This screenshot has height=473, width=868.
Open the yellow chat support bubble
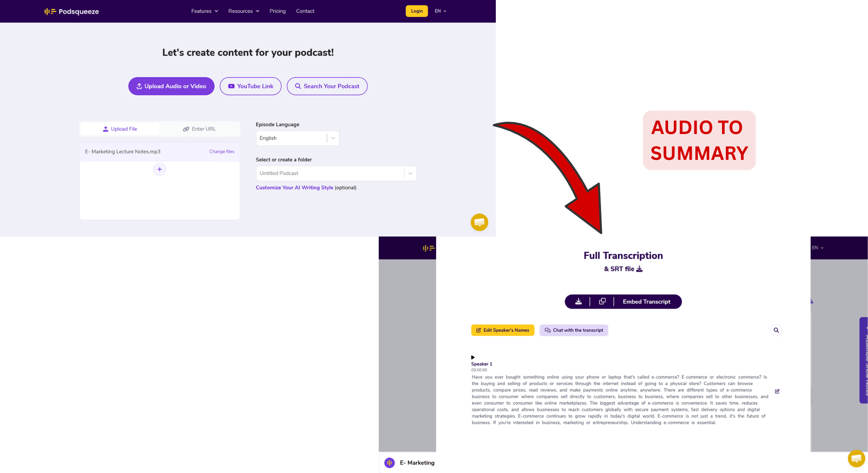479,222
